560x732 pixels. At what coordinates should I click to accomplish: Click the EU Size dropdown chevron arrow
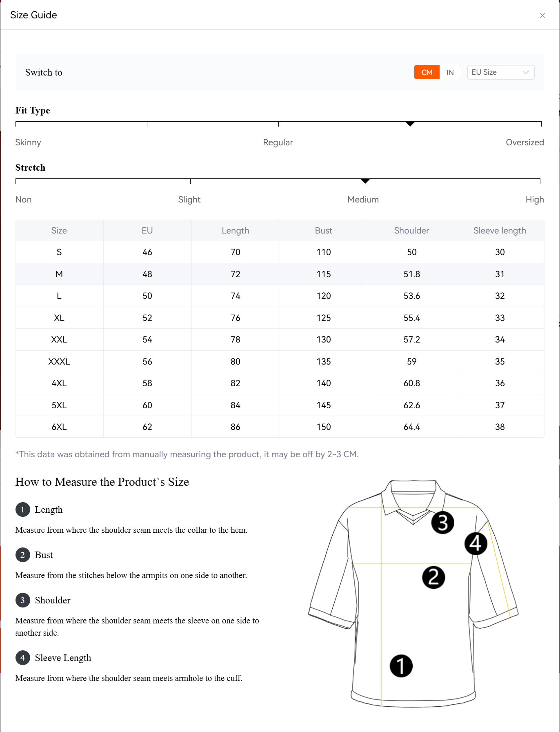pos(526,72)
